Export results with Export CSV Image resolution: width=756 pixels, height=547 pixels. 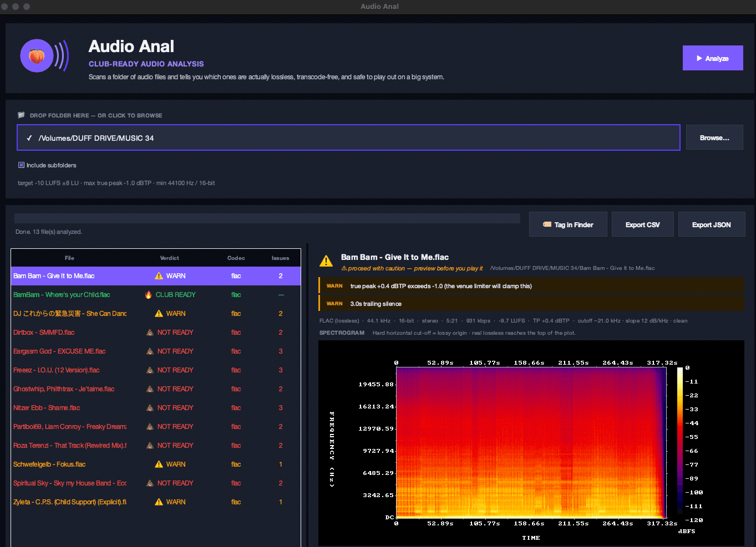coord(643,224)
